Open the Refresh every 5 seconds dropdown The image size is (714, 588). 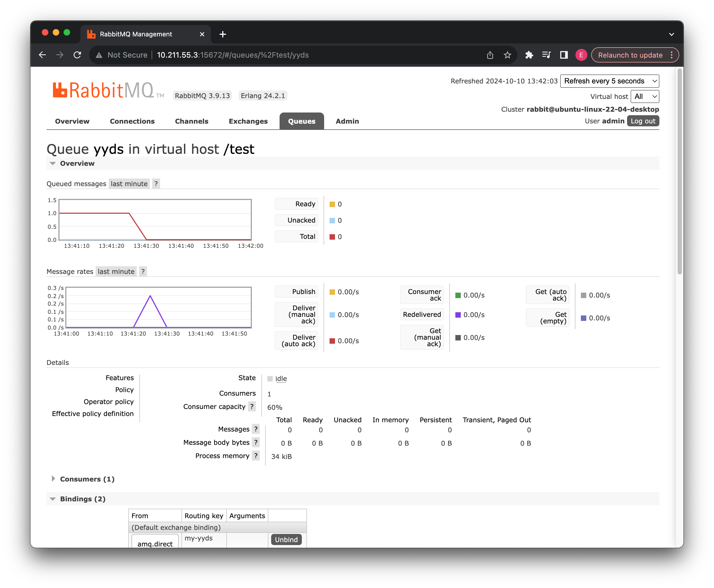click(609, 81)
